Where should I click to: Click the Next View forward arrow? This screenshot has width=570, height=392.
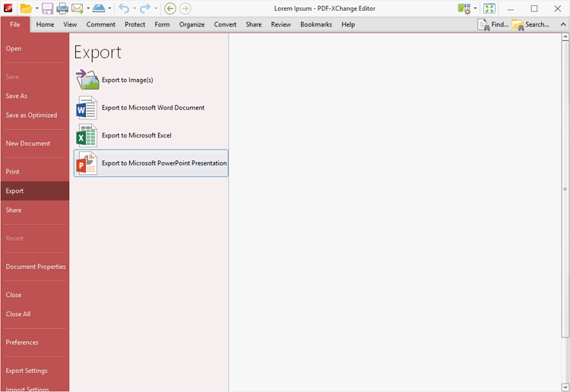pyautogui.click(x=185, y=8)
